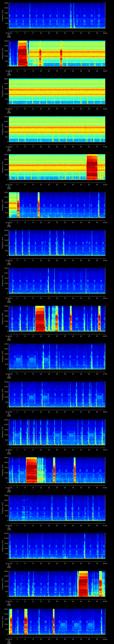The height and width of the screenshot is (644, 114).
Task: View the spectrogram panel starting at 22:43:00
Action: 57,243
